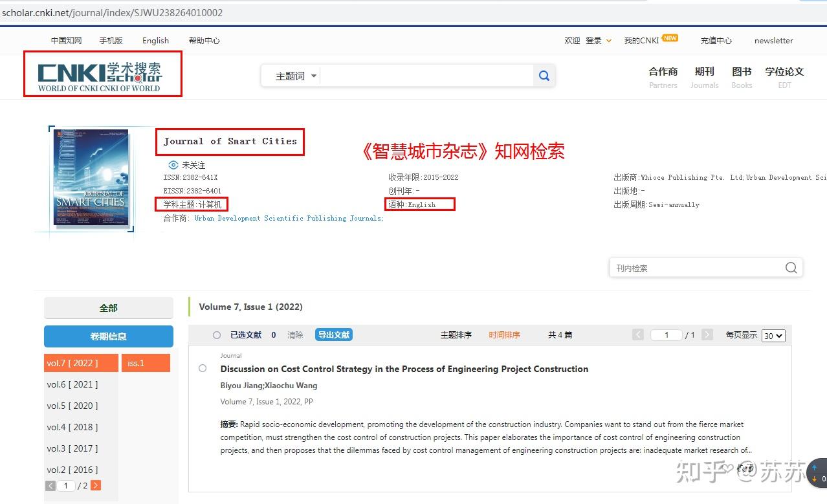The height and width of the screenshot is (504, 827).
Task: Open the 每页显示 30 per-page dropdown
Action: point(773,336)
